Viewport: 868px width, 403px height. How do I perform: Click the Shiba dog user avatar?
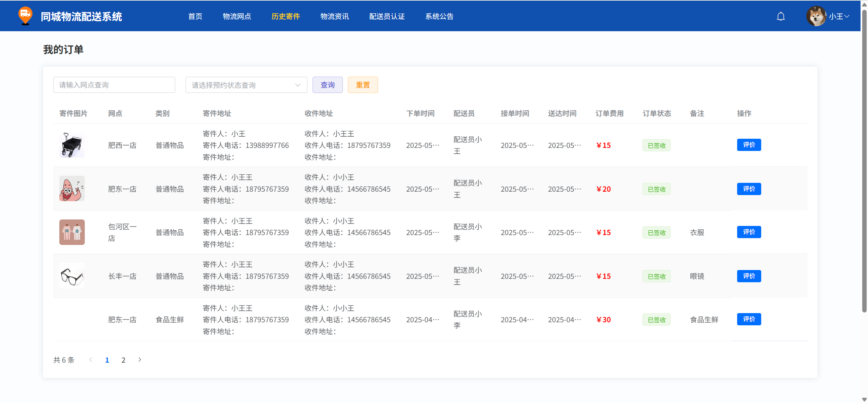[x=816, y=16]
